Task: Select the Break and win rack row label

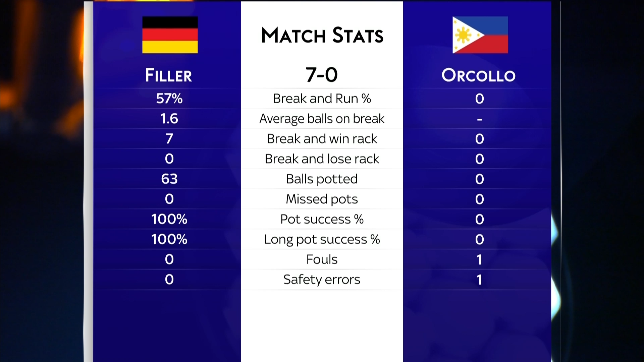Action: click(322, 139)
